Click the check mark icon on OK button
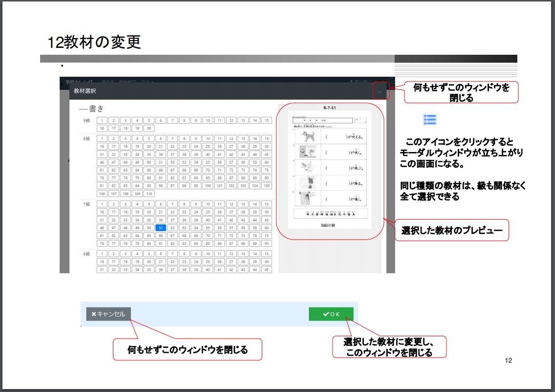This screenshot has width=555, height=392. [326, 314]
